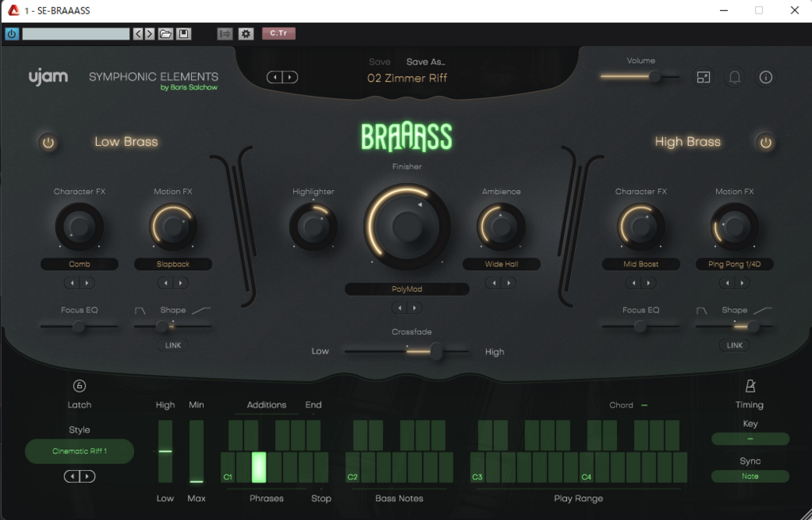Adjust High Brass Shape slider
The height and width of the screenshot is (520, 812).
tap(734, 327)
